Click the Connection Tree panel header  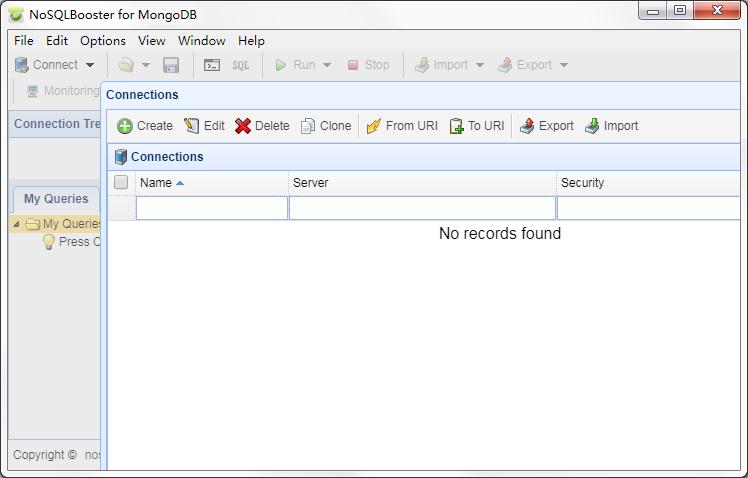coord(54,124)
